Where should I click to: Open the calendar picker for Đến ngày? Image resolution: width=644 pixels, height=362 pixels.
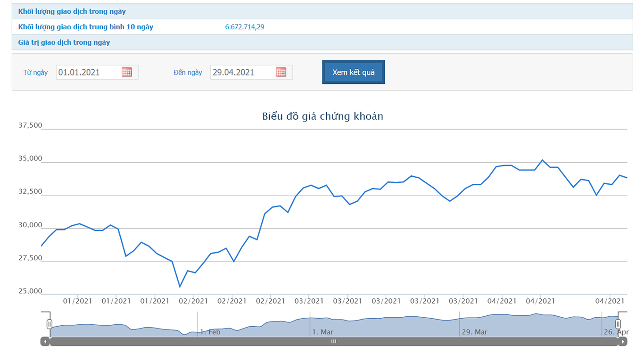pos(281,72)
